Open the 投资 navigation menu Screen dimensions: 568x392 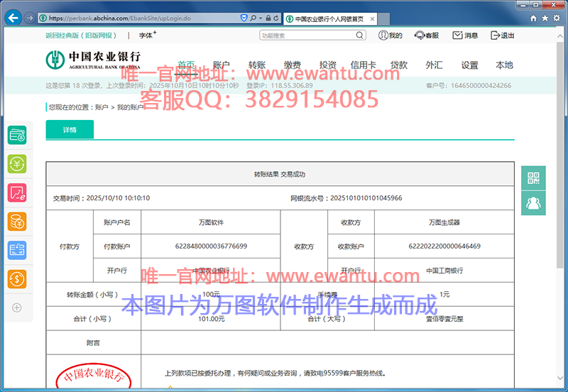tap(328, 65)
